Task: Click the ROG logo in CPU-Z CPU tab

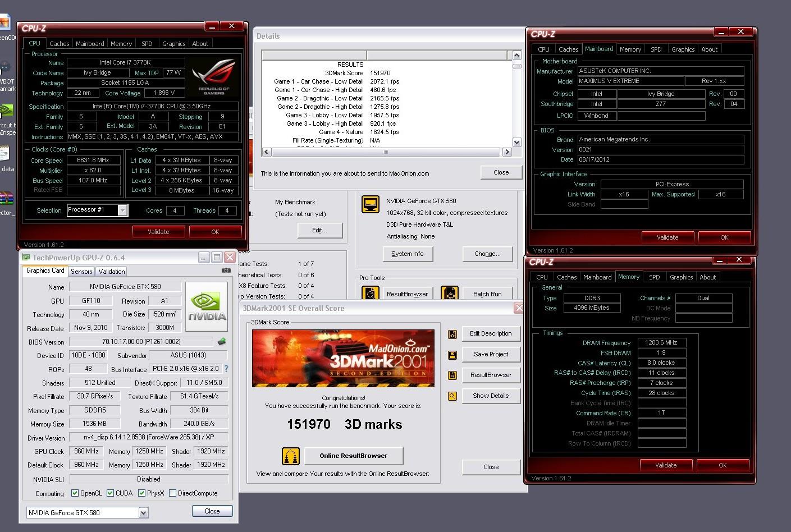Action: (214, 77)
